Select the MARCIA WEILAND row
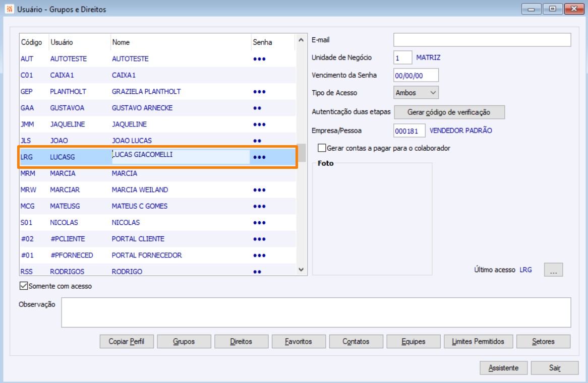This screenshot has height=383, width=588. [157, 190]
